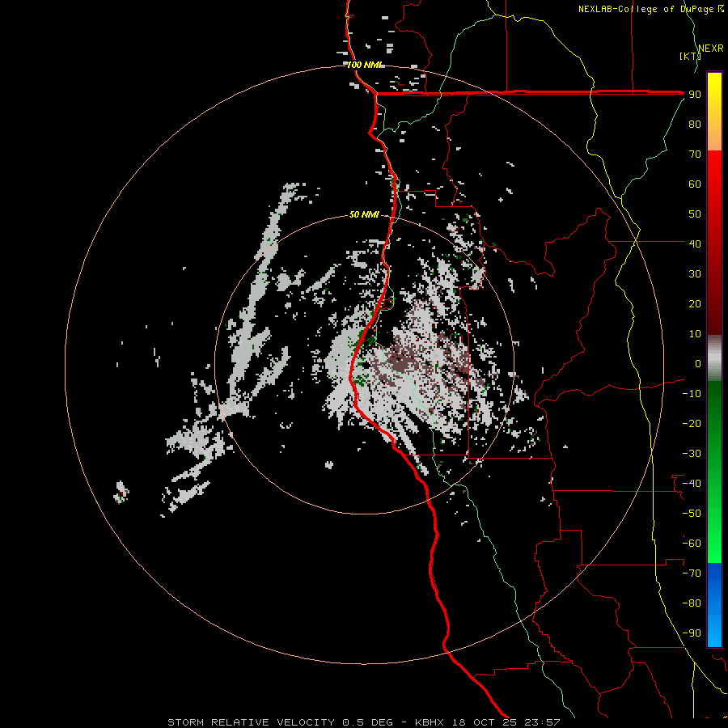Click the 0 value on velocity scale
The width and height of the screenshot is (728, 728).
click(x=698, y=364)
